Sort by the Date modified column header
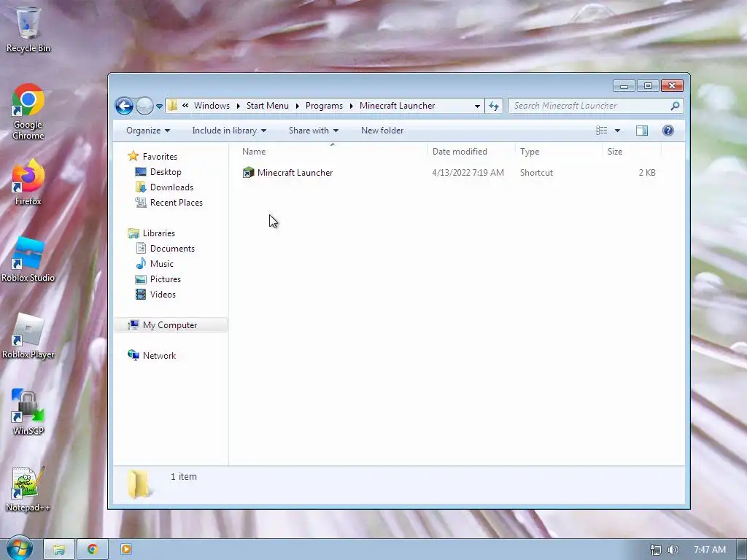Viewport: 747px width, 560px height. [471, 152]
